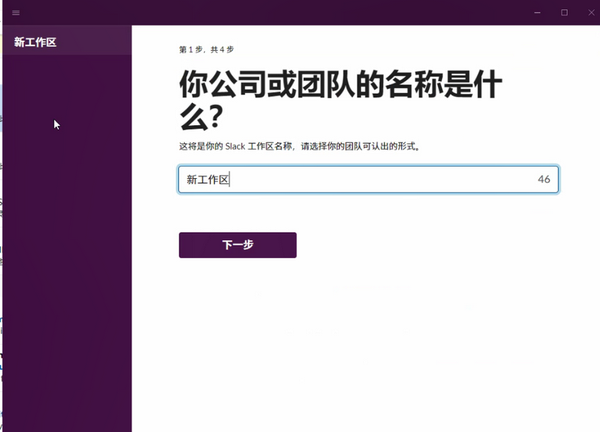
Task: Click the character counter 46
Action: 544,179
